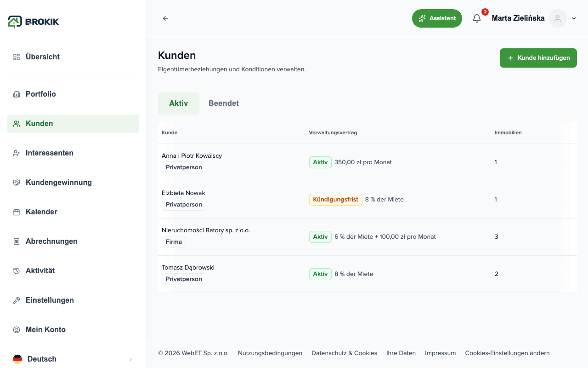The height and width of the screenshot is (368, 588).
Task: Open Kunden in the sidebar
Action: pos(73,124)
